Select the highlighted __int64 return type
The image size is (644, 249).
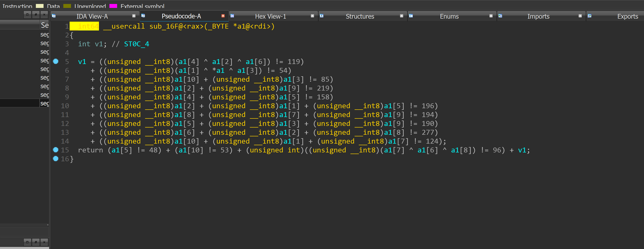84,26
